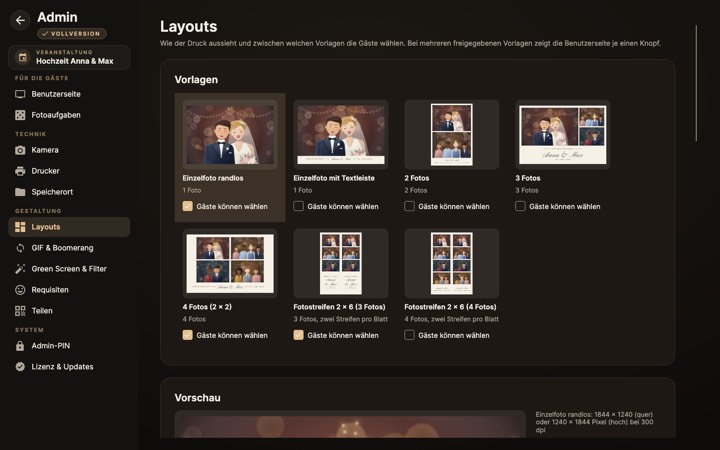Viewport: 720px width, 450px height.
Task: Select the Einzelfoto mit Textleiste thumbnail
Action: (x=341, y=135)
